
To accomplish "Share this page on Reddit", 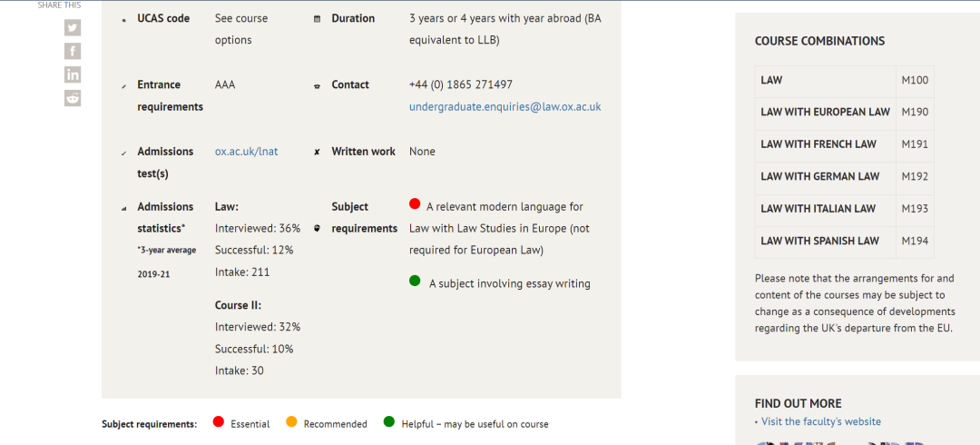I will (x=73, y=98).
